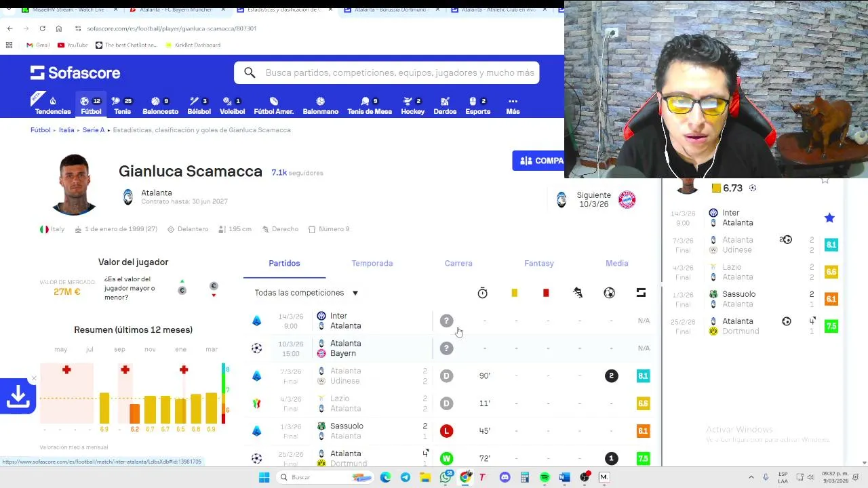Toggle blue star on Inter–Atalanta match
The image size is (868, 488).
[x=829, y=218]
